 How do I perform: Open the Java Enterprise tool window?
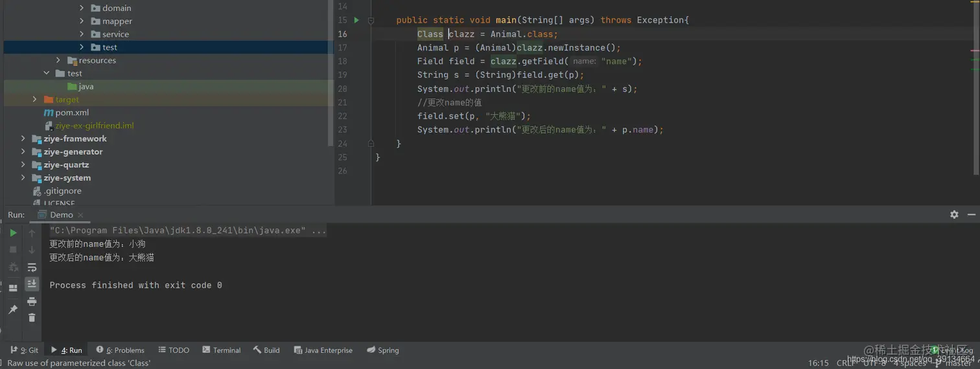tap(323, 350)
